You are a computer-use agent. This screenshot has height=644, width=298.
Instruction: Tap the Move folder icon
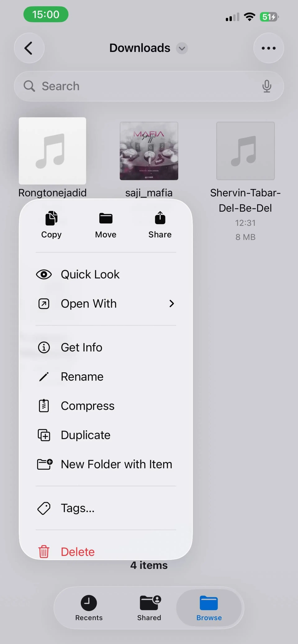[x=106, y=218]
